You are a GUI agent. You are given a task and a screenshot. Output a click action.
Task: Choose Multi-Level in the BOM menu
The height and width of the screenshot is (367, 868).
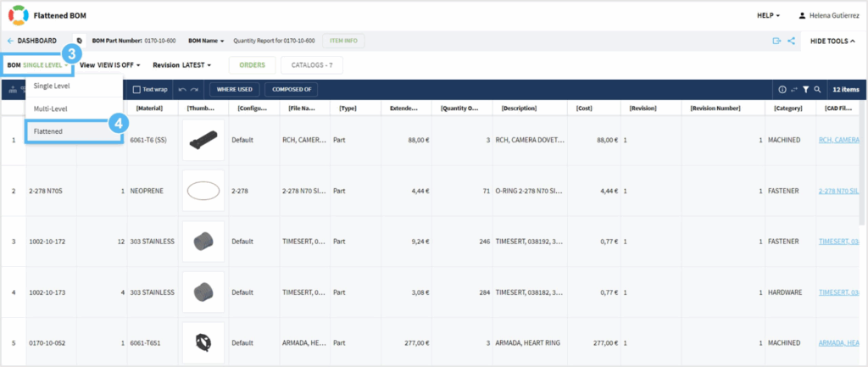(51, 108)
